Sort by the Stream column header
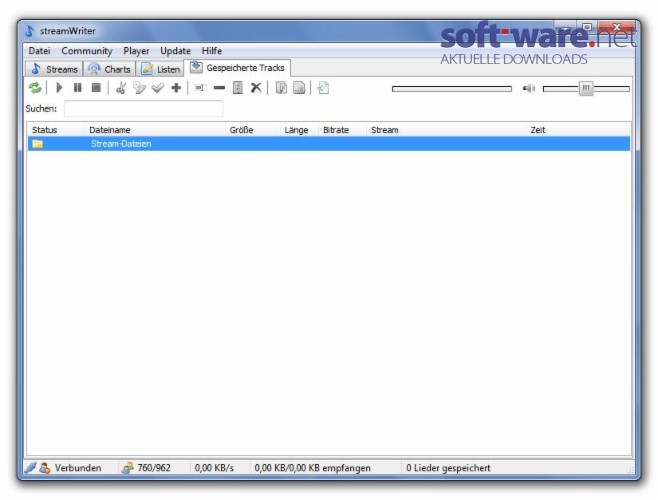 point(446,130)
